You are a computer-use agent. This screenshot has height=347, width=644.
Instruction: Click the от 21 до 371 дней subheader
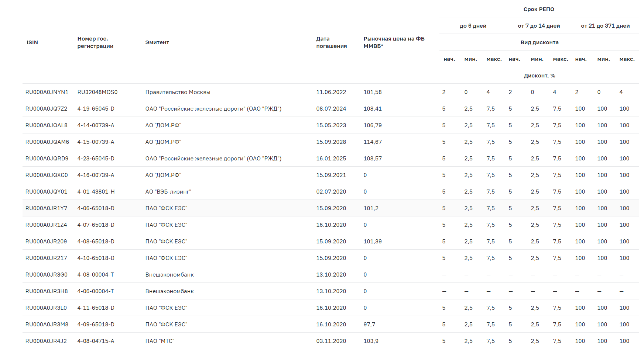pyautogui.click(x=605, y=26)
